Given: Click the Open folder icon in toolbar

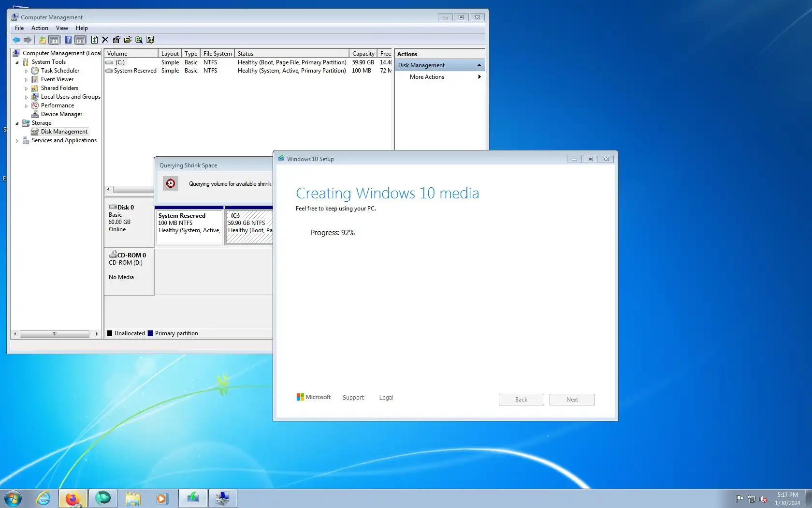Looking at the screenshot, I should (128, 40).
